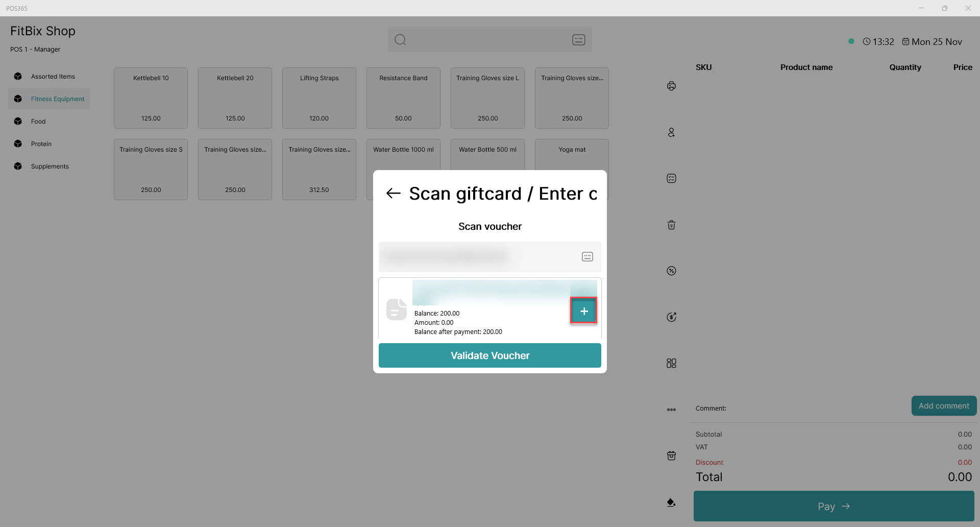
Task: Select the Assorted Items category
Action: pyautogui.click(x=49, y=77)
